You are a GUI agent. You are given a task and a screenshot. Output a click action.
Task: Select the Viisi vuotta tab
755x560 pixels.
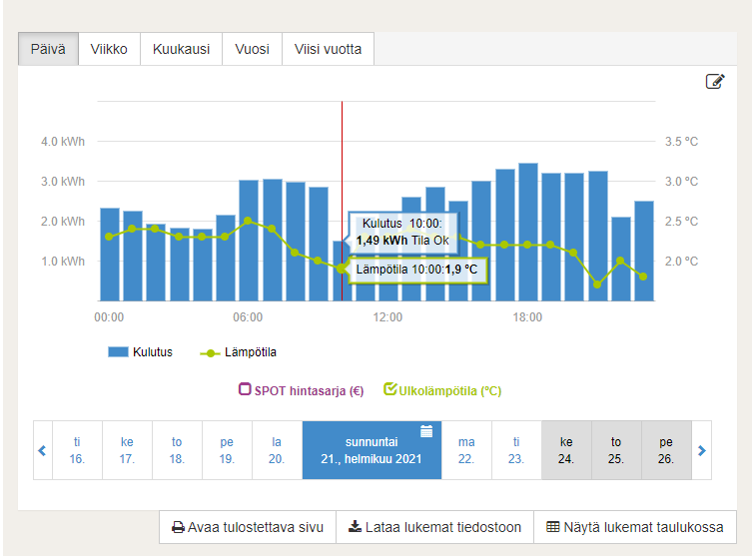(x=328, y=49)
